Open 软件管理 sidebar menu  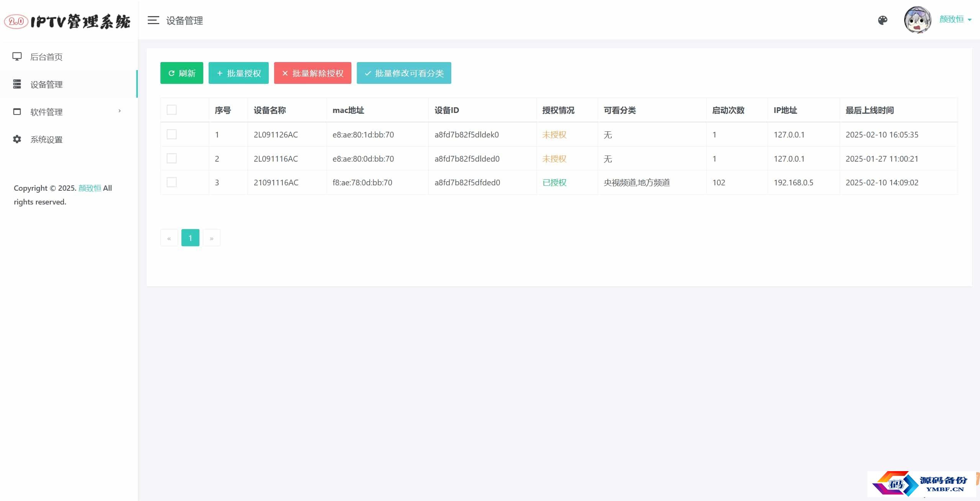tap(69, 112)
